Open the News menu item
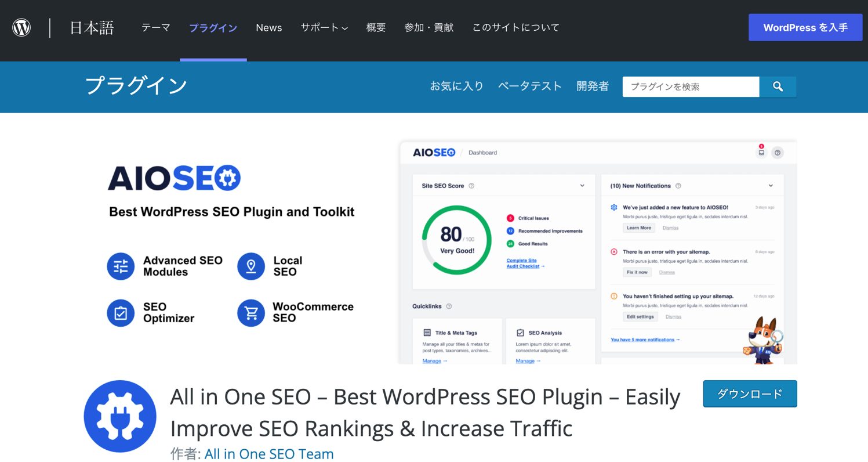This screenshot has height=462, width=868. 268,27
